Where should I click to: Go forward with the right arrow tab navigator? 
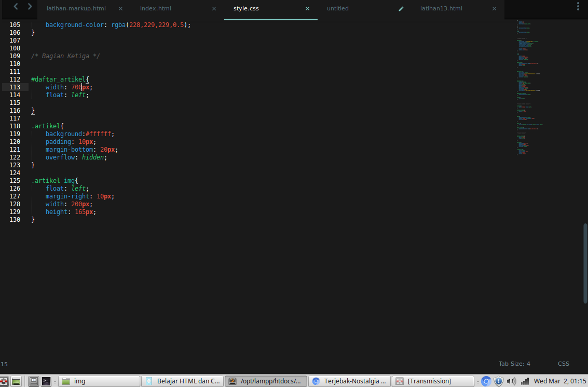[x=30, y=6]
